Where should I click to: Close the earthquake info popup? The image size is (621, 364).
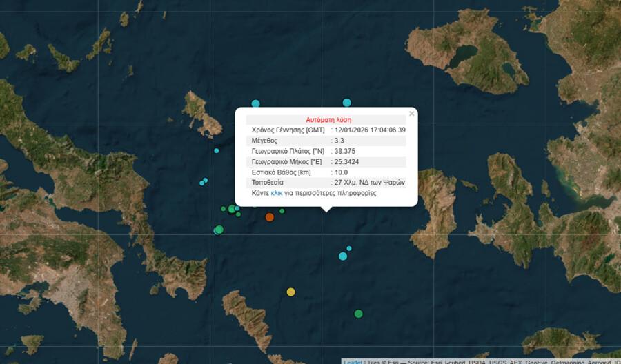[x=412, y=114]
